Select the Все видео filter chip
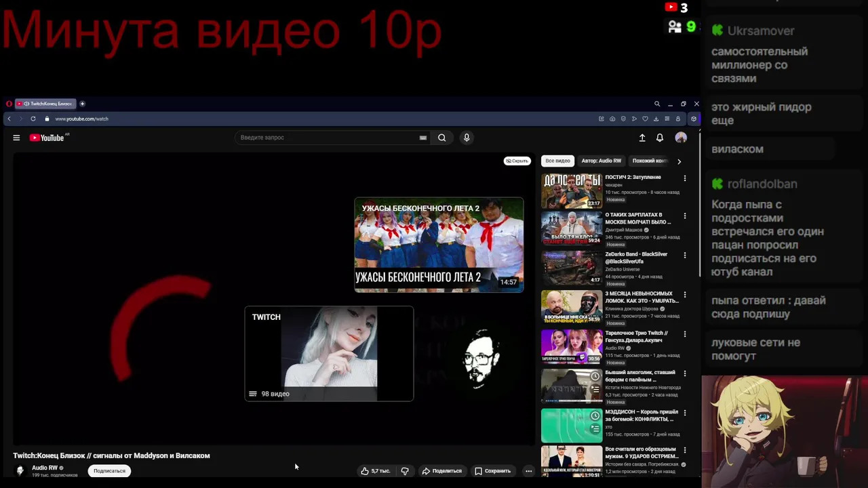Image resolution: width=868 pixels, height=488 pixels. pyautogui.click(x=557, y=161)
